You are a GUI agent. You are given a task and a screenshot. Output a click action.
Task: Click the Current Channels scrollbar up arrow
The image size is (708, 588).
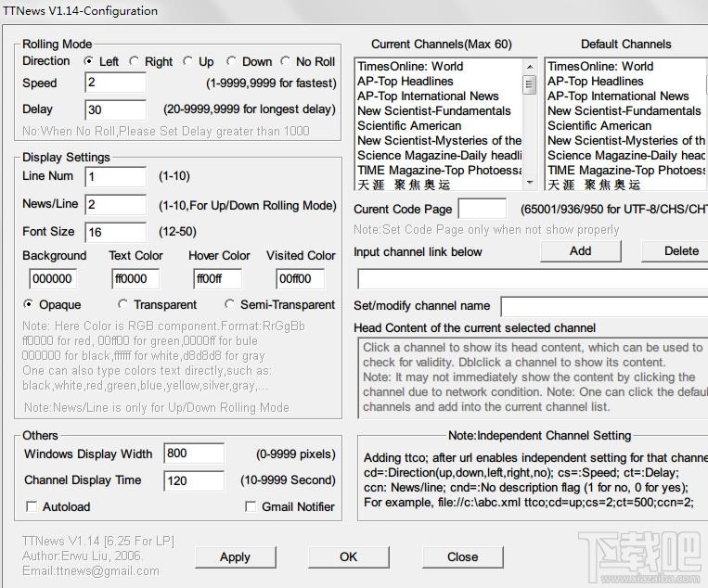[x=530, y=67]
